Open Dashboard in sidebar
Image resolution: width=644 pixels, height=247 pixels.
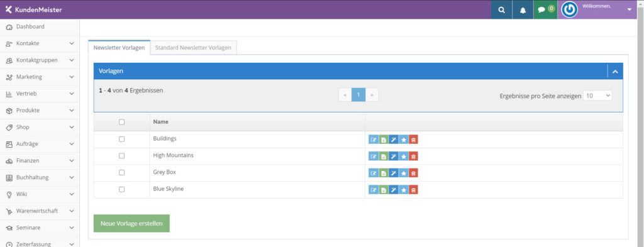click(40, 26)
